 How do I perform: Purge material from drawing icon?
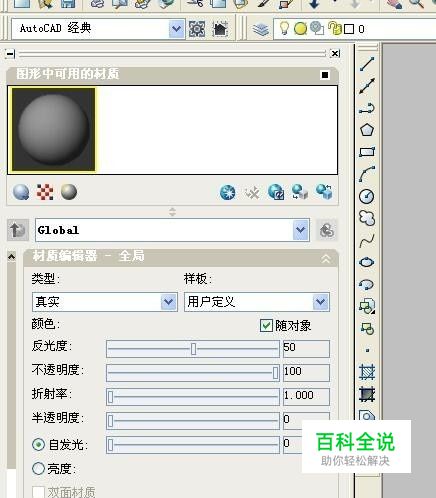coord(252,192)
